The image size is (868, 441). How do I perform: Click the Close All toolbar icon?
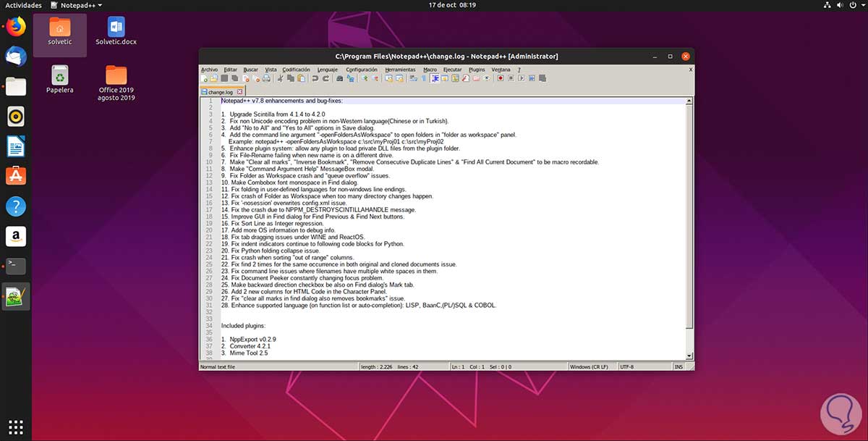256,78
